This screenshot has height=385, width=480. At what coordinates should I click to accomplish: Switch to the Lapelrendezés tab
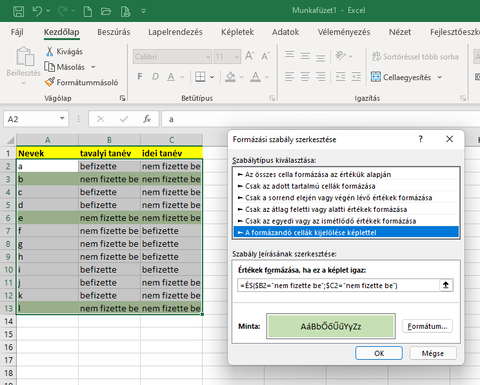tap(175, 32)
